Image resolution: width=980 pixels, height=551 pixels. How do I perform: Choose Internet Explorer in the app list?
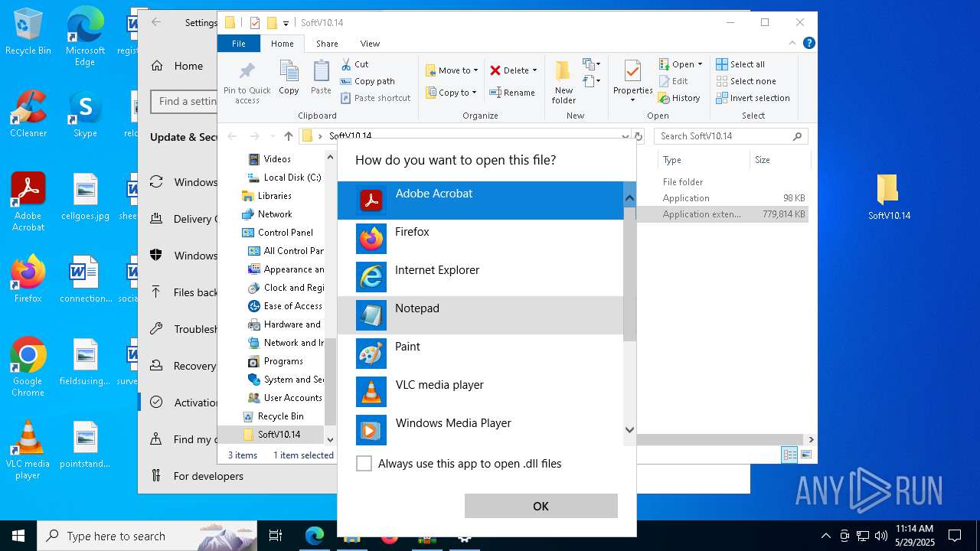point(481,277)
